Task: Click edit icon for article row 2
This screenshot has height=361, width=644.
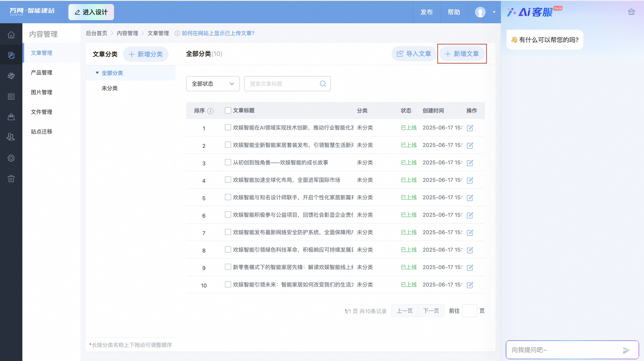Action: (x=470, y=146)
